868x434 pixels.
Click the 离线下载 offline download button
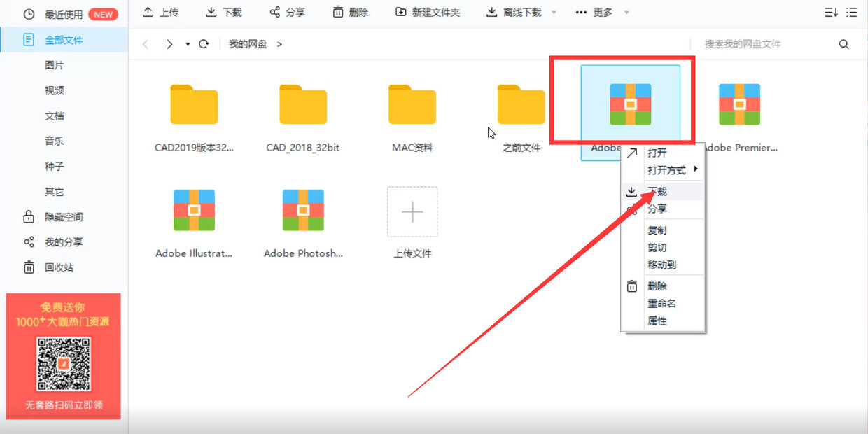pos(514,12)
